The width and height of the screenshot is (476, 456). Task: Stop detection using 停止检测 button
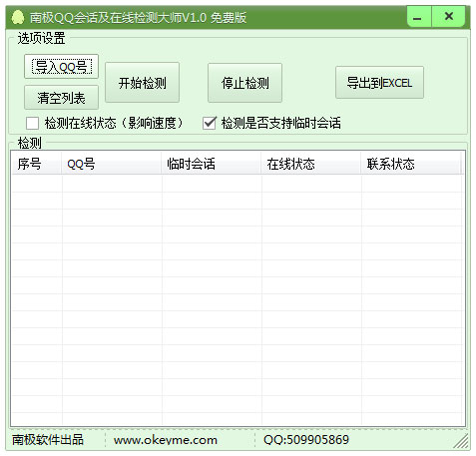pos(244,83)
